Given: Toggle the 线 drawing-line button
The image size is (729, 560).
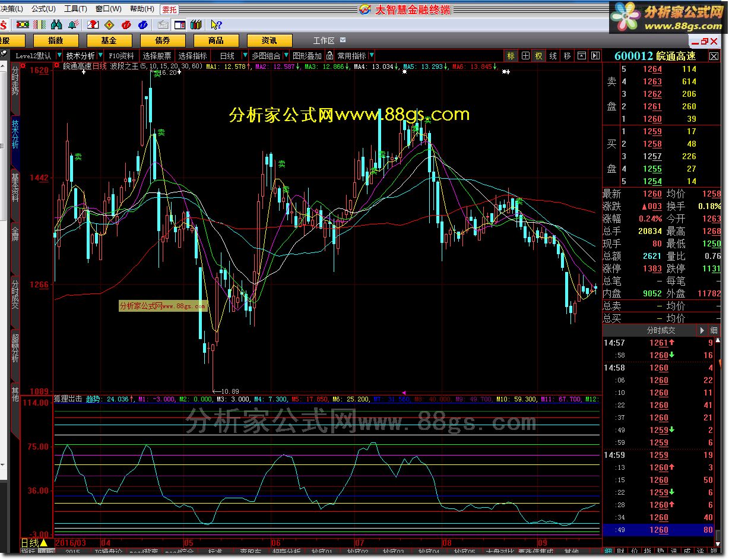Looking at the screenshot, I should point(553,56).
